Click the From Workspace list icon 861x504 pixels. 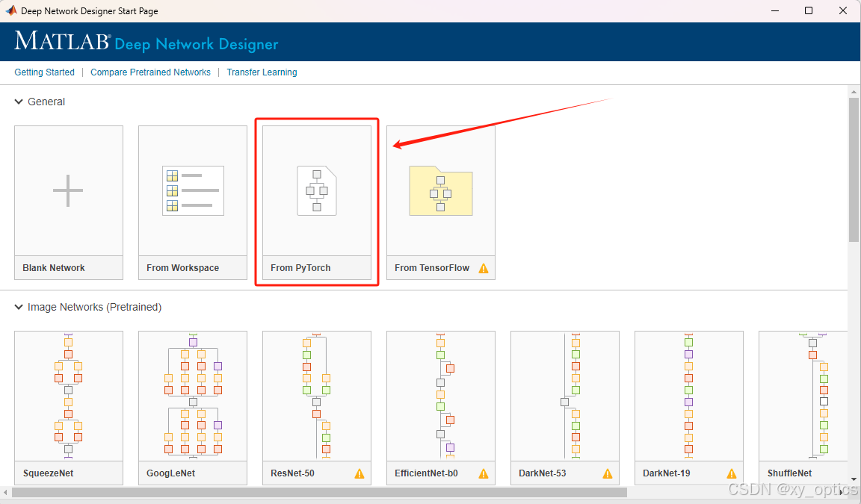pyautogui.click(x=193, y=190)
